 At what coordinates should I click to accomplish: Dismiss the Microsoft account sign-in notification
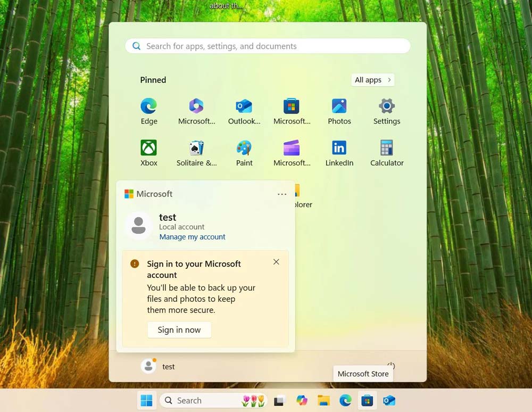276,262
